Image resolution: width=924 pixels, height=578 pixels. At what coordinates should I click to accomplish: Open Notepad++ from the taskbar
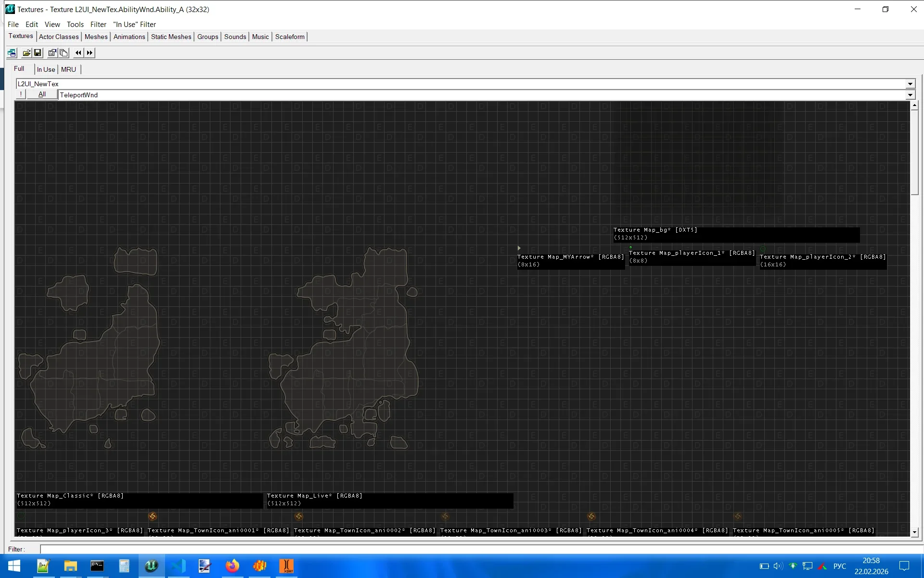click(43, 566)
